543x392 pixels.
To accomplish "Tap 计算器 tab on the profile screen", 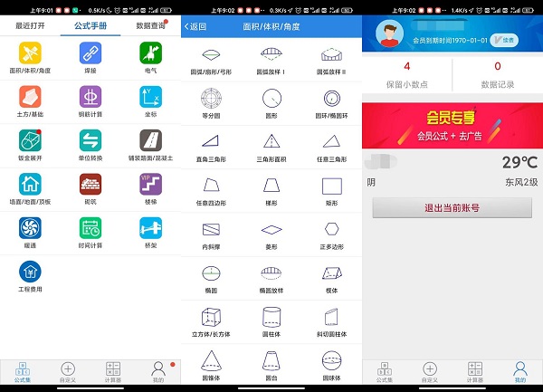I will coord(475,372).
